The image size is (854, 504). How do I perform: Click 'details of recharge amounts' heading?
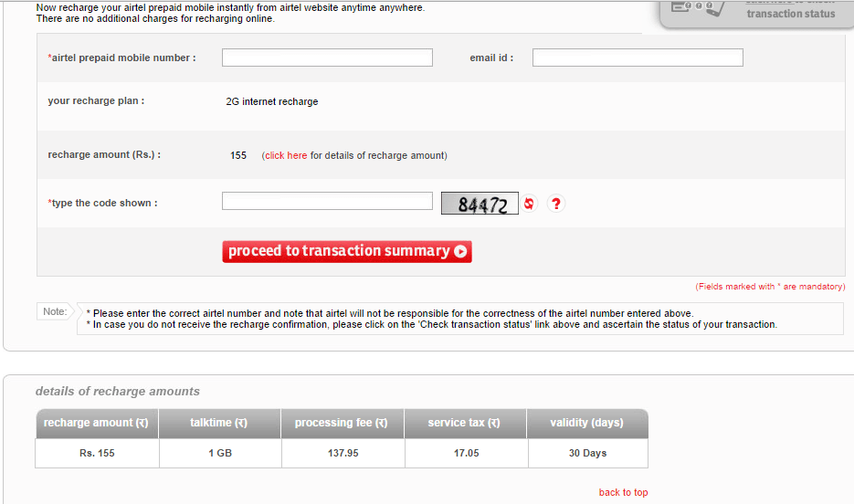pos(118,392)
